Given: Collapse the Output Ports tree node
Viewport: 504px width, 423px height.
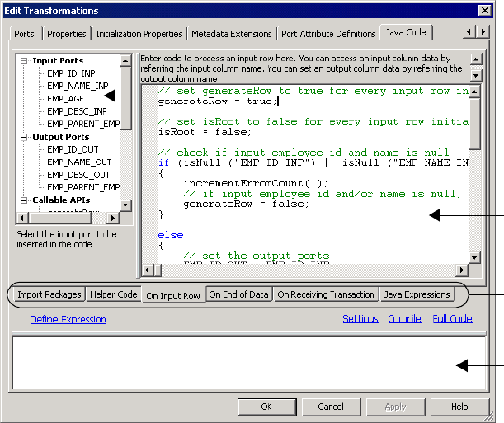Looking at the screenshot, I should (24, 137).
